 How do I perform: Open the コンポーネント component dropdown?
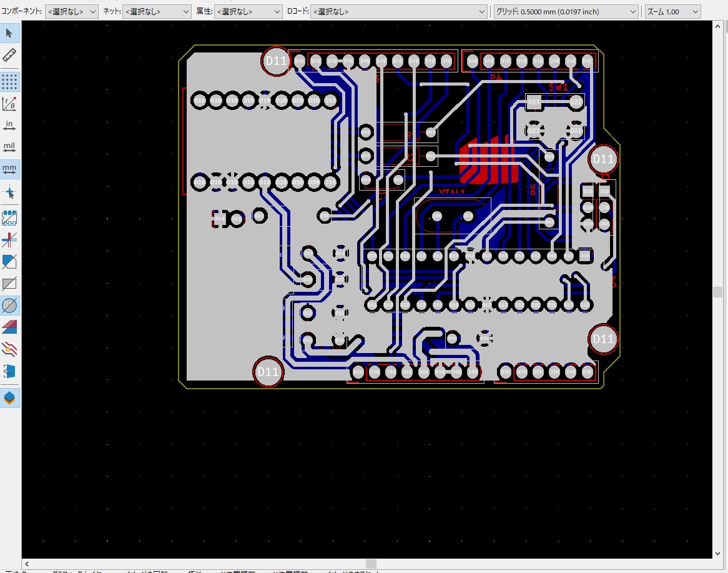click(x=72, y=11)
